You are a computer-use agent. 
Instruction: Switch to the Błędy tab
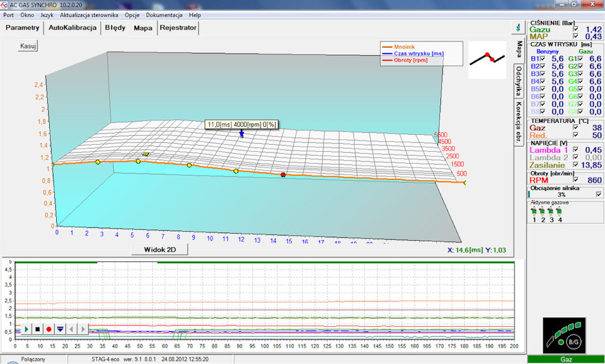tap(115, 28)
